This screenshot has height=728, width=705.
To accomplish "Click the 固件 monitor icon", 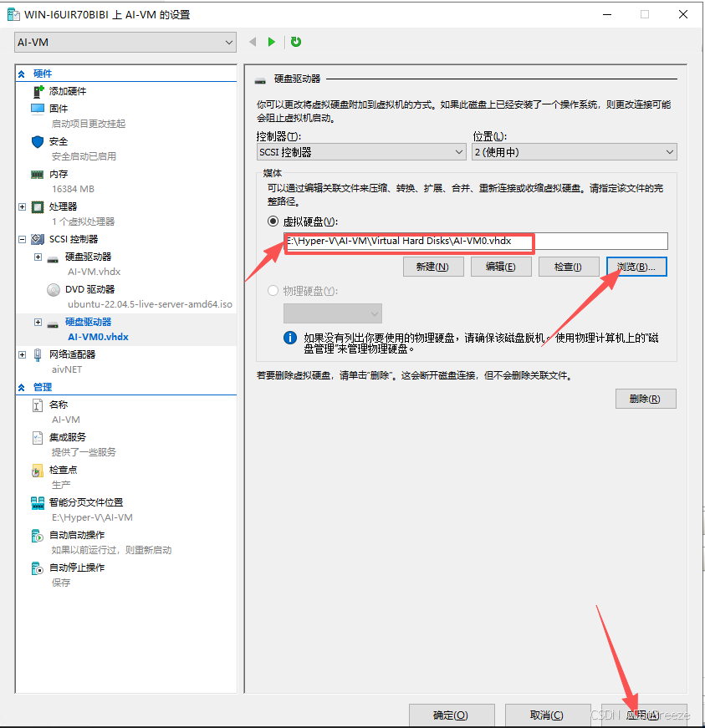I will [x=38, y=109].
